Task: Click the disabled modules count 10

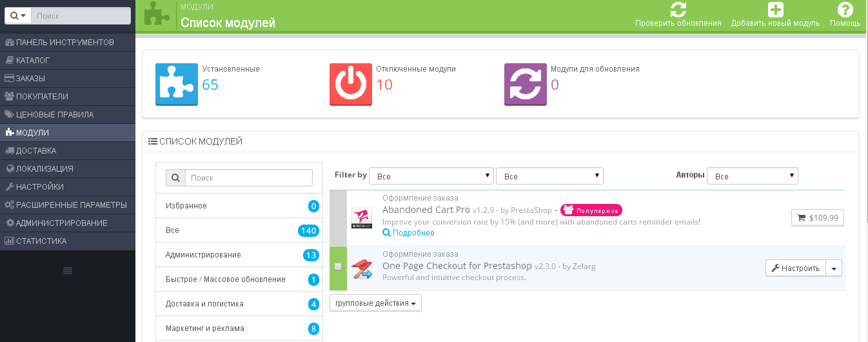Action: point(384,85)
